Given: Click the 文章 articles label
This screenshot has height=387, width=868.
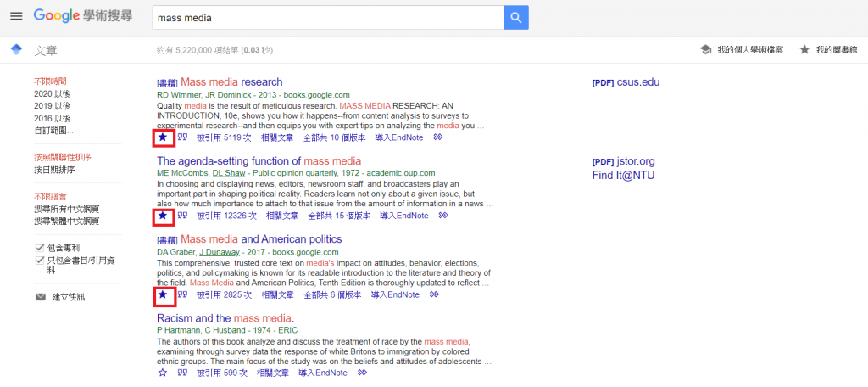Looking at the screenshot, I should (x=46, y=51).
